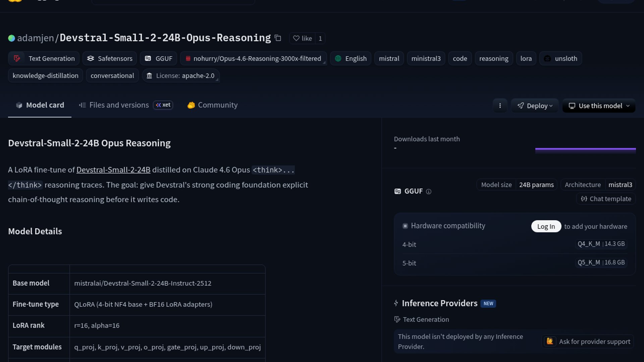Click the adamjen user avatar dot
Viewport: 644px width, 362px height.
[x=11, y=38]
